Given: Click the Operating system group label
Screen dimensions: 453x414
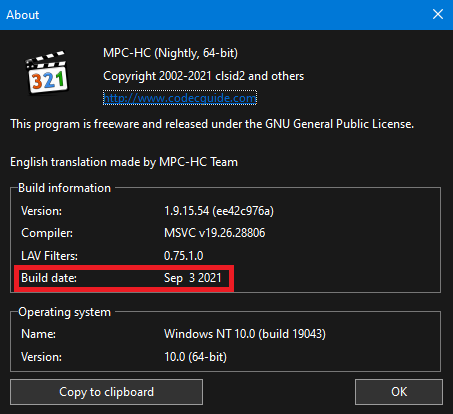Looking at the screenshot, I should [x=64, y=312].
